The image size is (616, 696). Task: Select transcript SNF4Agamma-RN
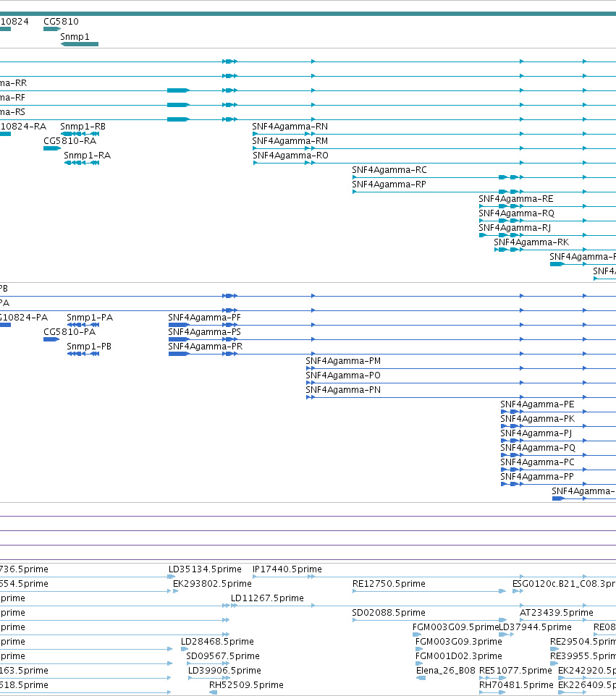coord(290,127)
